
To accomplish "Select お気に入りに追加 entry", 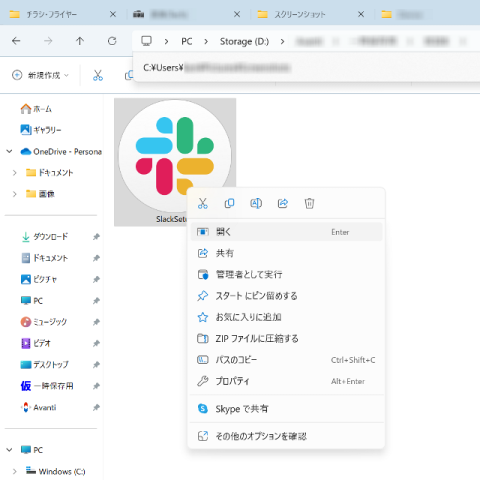I will click(286, 317).
